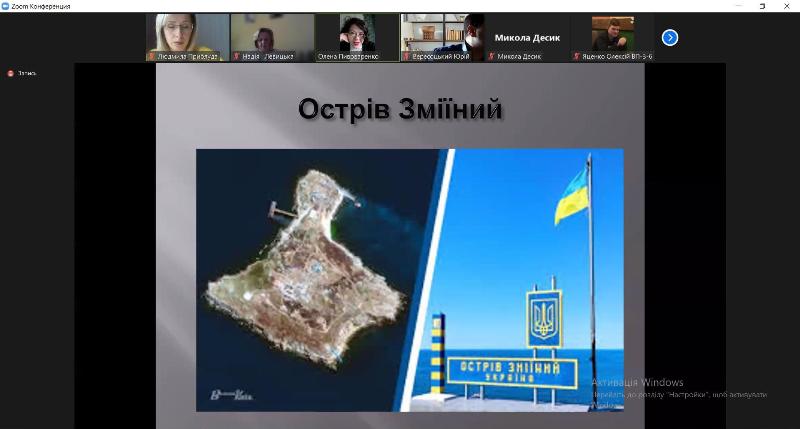
Task: Click muted mic icon on Верещацький Юрій's tile
Action: tap(406, 56)
